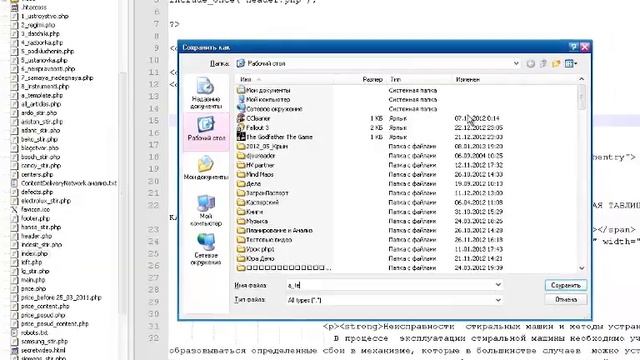640x360 pixels.
Task: Open the Views menu icon in dialog toolbar
Action: (x=571, y=64)
